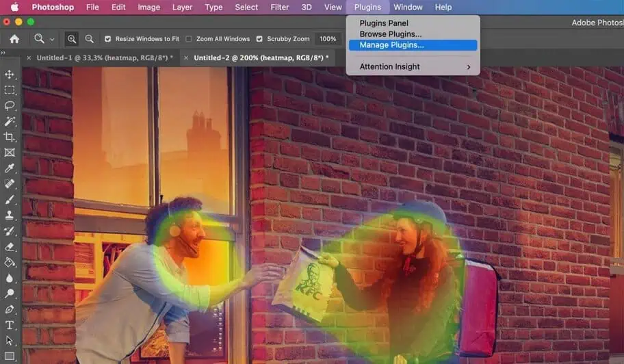Click the 100% zoom button
This screenshot has width=624, height=364.
(x=328, y=38)
